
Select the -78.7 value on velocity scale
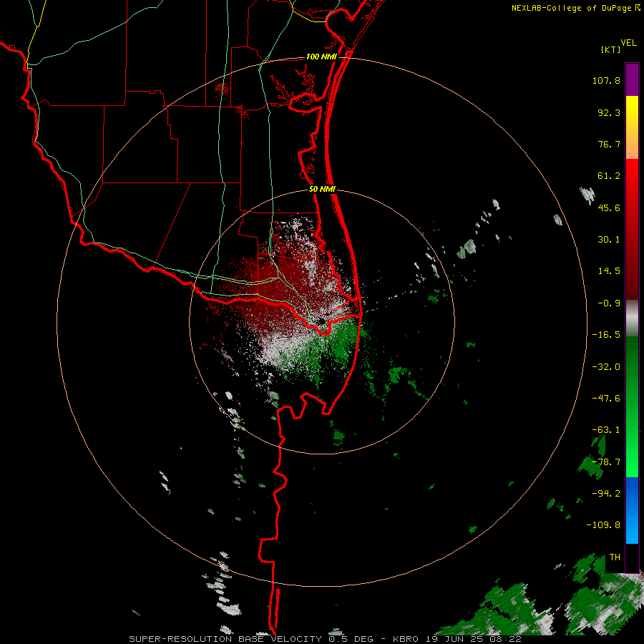(x=606, y=462)
